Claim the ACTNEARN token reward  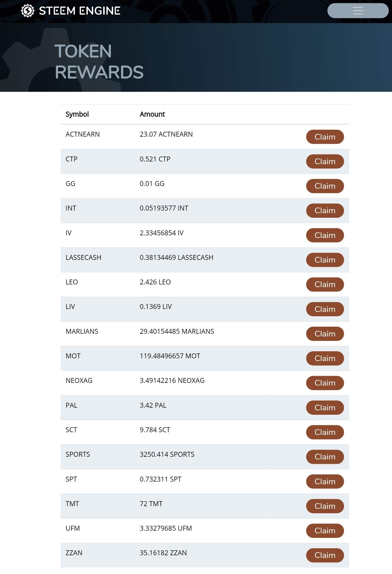coord(325,137)
